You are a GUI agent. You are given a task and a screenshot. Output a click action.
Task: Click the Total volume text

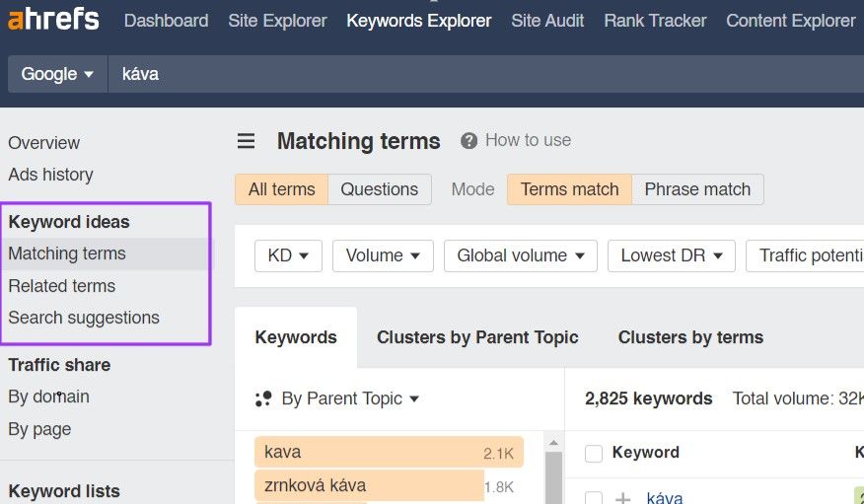pyautogui.click(x=798, y=398)
